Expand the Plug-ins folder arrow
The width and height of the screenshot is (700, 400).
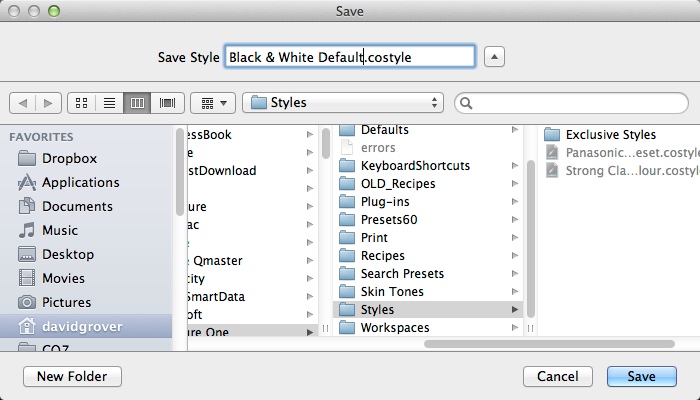515,202
